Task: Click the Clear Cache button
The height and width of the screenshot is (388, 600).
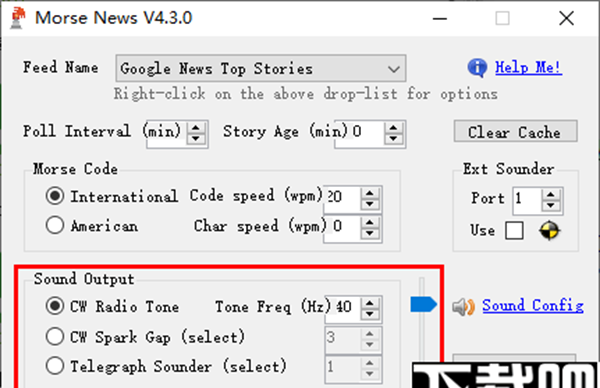Action: point(515,132)
